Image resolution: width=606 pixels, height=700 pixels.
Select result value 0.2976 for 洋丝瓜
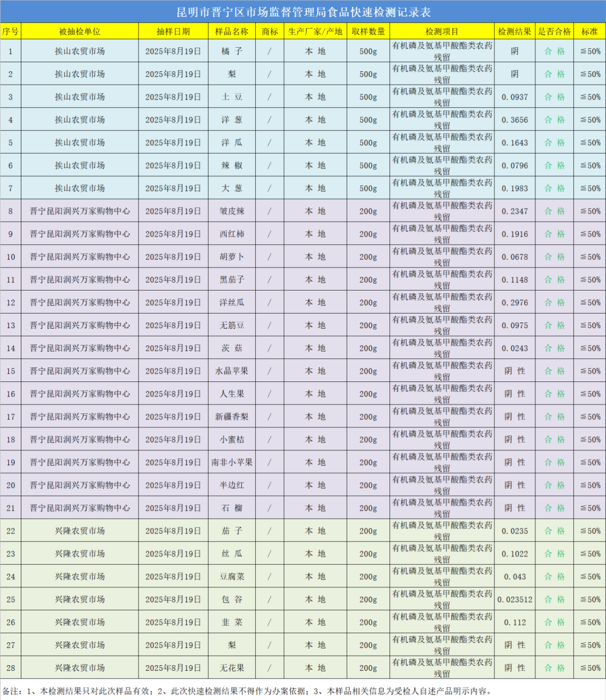click(515, 303)
